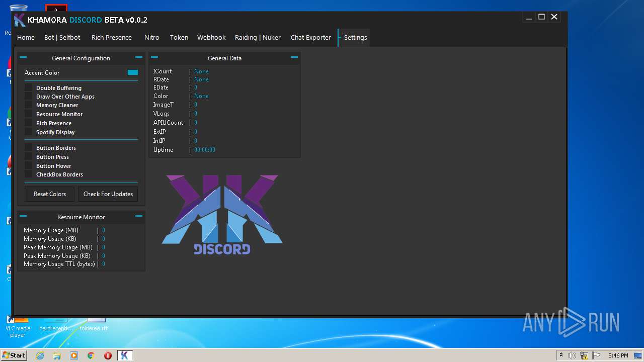
Task: Turn on Resource Monitor checkbox
Action: click(x=29, y=114)
